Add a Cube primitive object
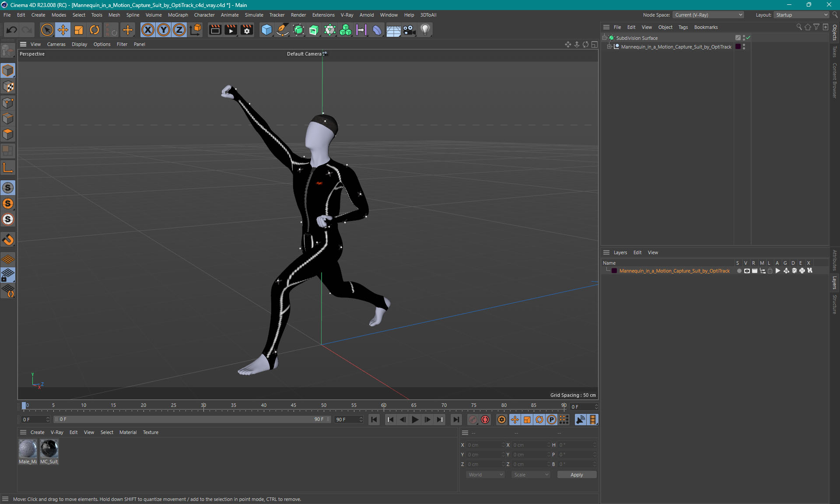 point(266,30)
